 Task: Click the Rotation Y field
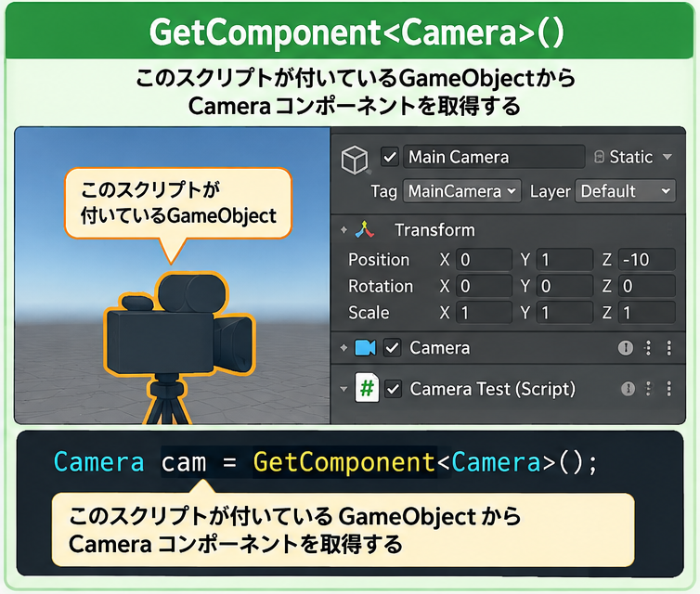coord(564,286)
